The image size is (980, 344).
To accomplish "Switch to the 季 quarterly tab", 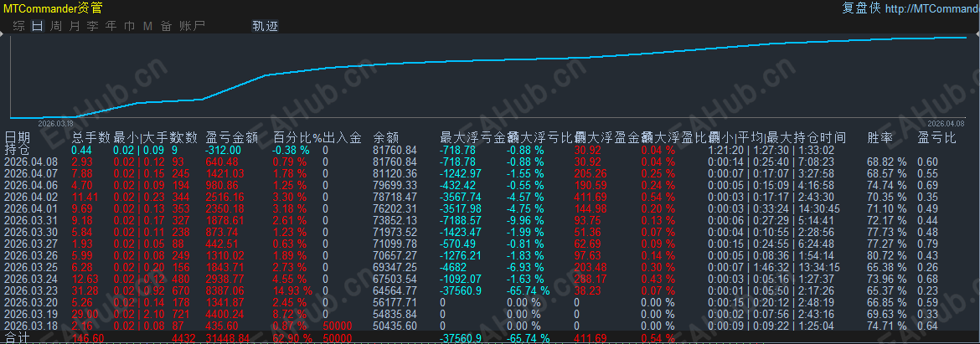I will coord(92,26).
